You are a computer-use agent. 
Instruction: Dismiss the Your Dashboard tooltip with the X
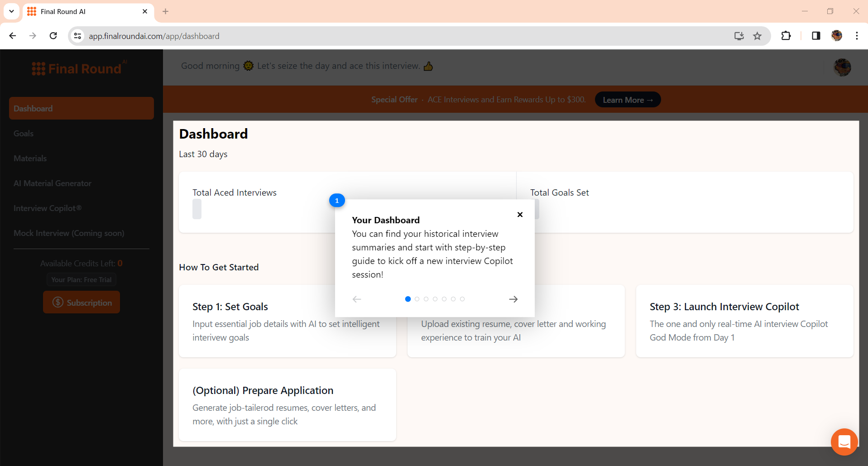tap(519, 215)
